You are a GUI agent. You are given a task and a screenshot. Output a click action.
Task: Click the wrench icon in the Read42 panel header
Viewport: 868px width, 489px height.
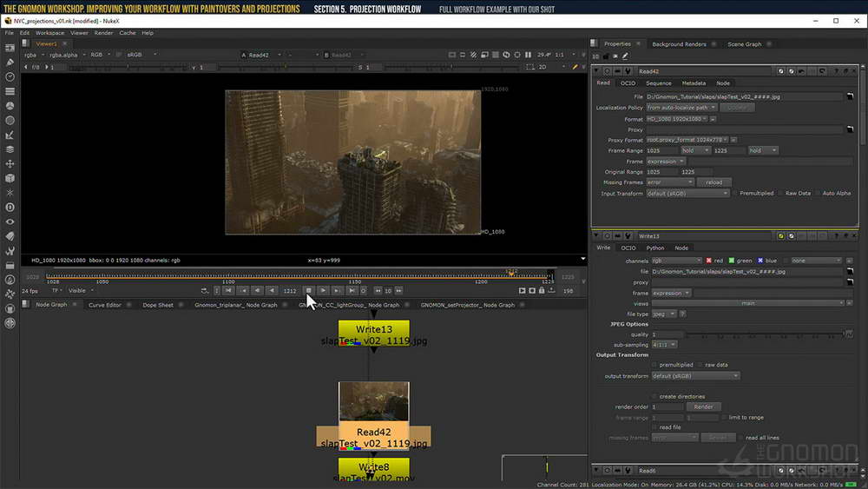pos(628,71)
